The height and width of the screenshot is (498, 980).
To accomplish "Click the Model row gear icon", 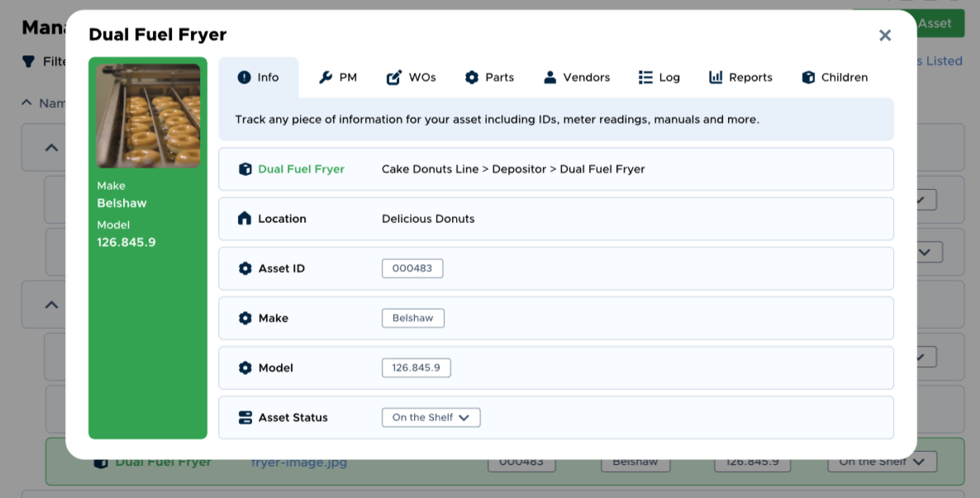I will pyautogui.click(x=245, y=368).
